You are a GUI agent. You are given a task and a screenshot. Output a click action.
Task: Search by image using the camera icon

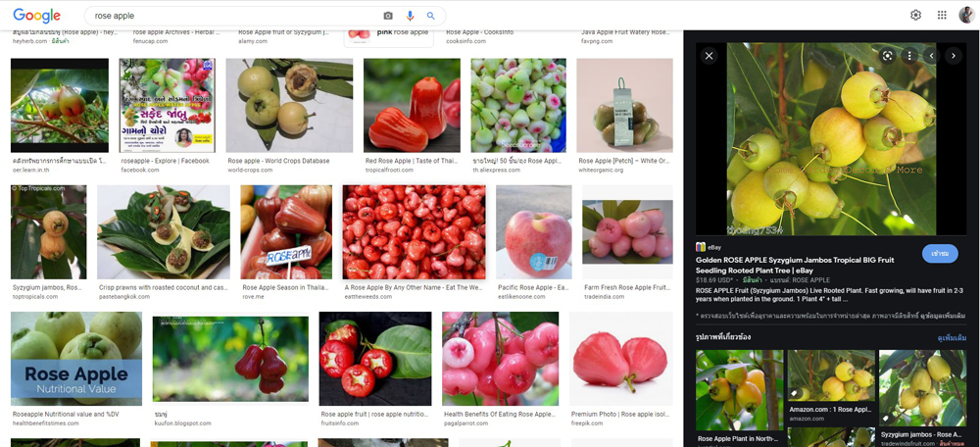(388, 16)
